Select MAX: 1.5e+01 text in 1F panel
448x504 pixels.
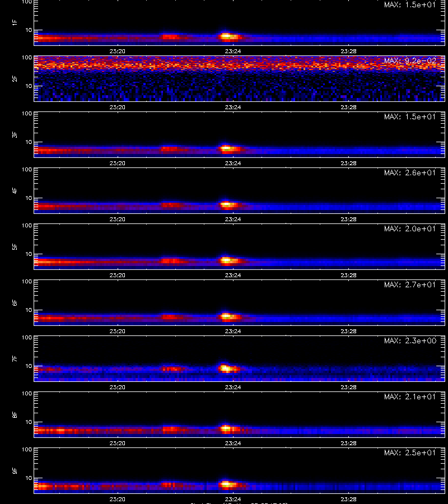click(410, 5)
